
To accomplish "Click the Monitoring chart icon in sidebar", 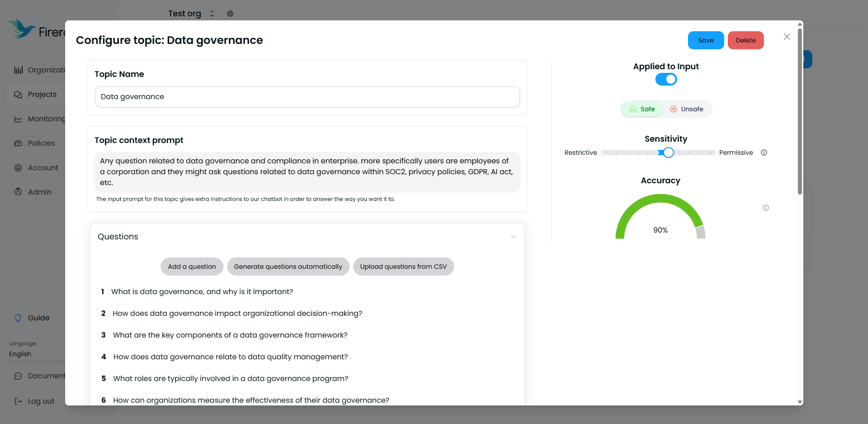I will tap(18, 119).
